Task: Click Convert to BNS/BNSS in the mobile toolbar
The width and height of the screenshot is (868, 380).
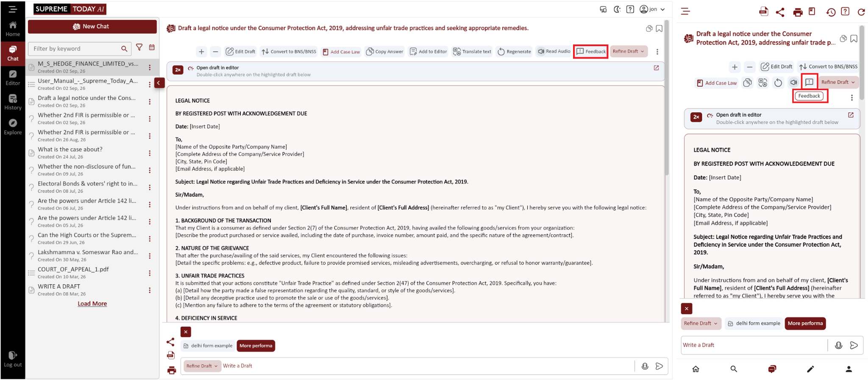Action: [829, 67]
